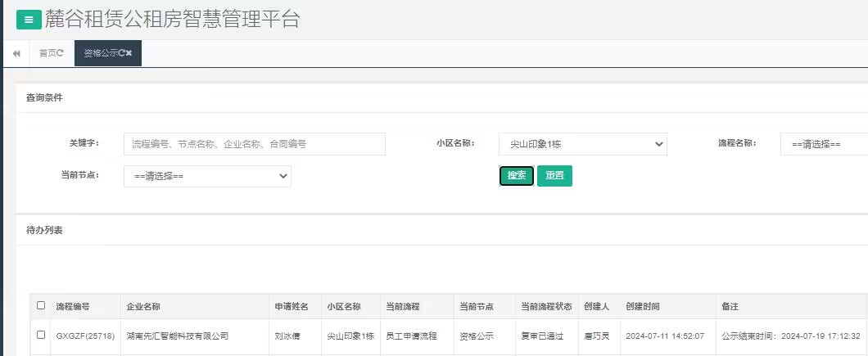Image resolution: width=868 pixels, height=356 pixels.
Task: Click the double-arrow tabs scroll-left icon
Action: 16,53
